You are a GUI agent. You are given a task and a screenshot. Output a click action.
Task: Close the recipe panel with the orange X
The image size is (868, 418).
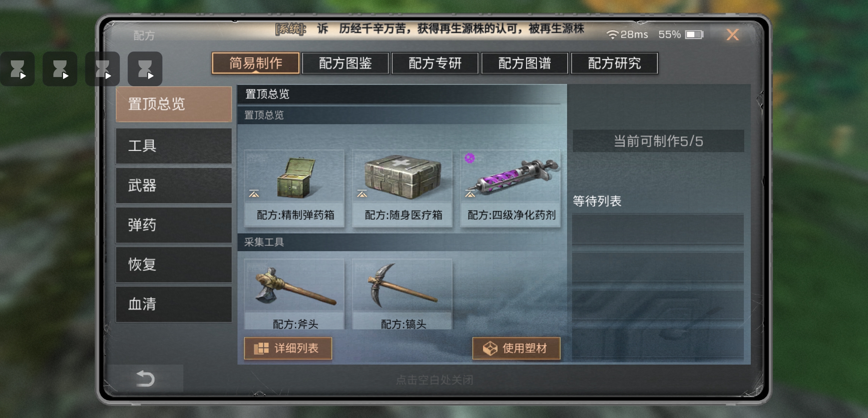tap(733, 35)
